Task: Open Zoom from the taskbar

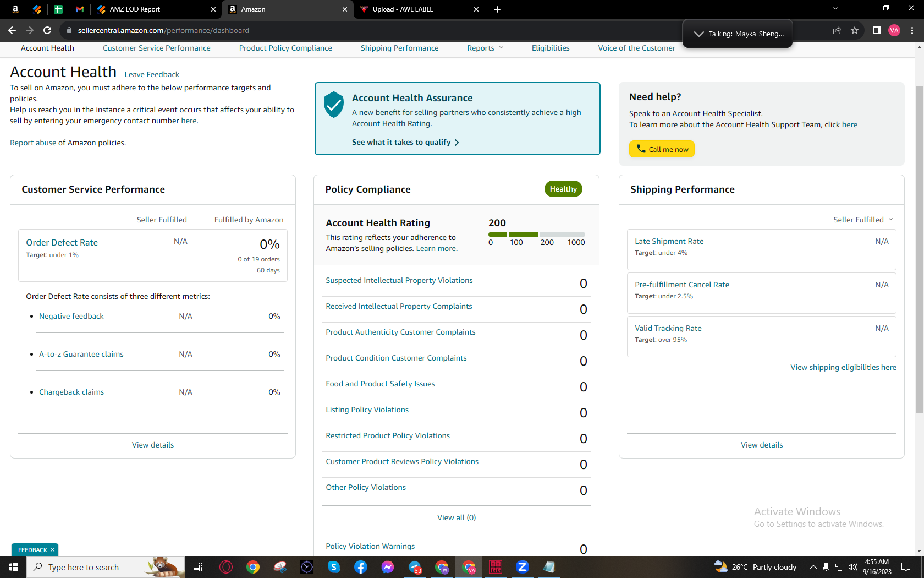Action: click(522, 567)
